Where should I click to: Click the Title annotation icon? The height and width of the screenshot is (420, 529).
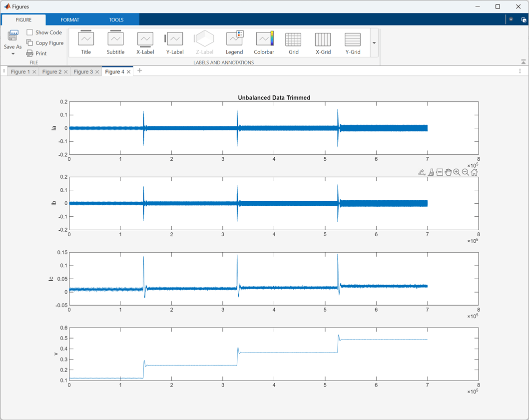tap(86, 42)
